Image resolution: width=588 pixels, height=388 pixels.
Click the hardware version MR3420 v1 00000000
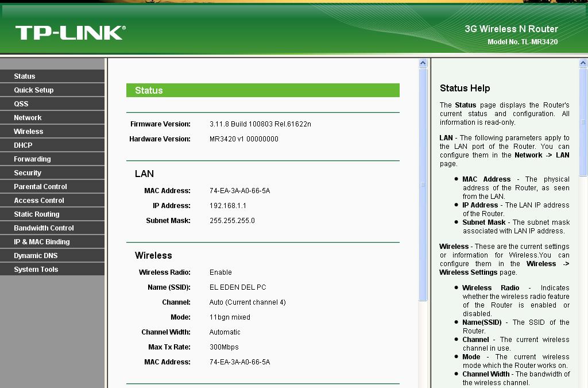[x=243, y=139]
